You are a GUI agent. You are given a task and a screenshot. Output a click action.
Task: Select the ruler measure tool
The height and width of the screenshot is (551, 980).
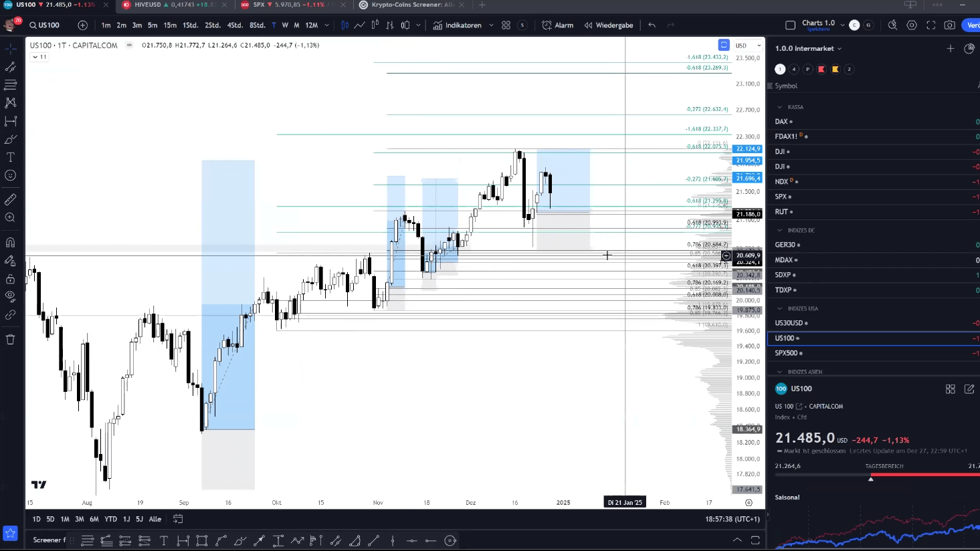click(x=11, y=199)
